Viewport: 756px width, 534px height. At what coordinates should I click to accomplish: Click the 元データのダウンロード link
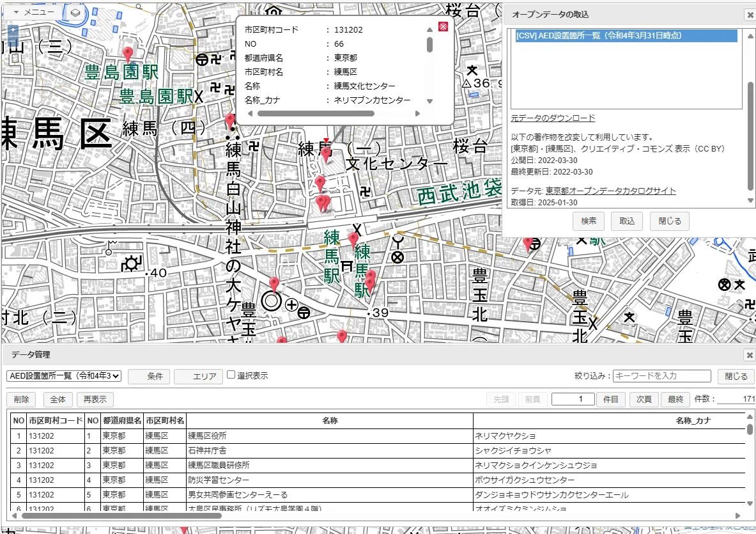(553, 118)
